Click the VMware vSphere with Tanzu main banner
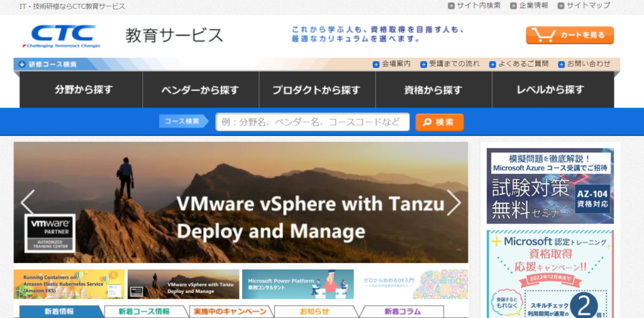644x318 pixels. point(241,202)
